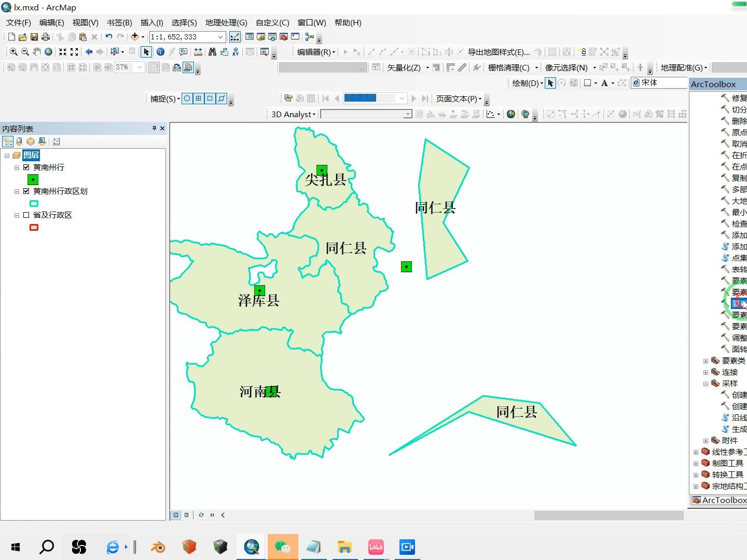Save the lx.mxd document

tap(34, 36)
